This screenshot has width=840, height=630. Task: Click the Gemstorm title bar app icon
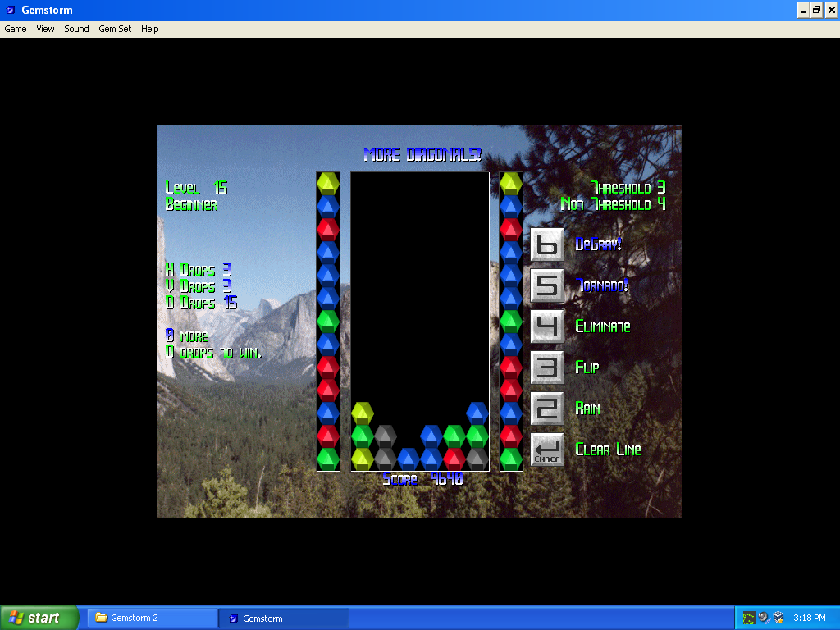pyautogui.click(x=8, y=10)
